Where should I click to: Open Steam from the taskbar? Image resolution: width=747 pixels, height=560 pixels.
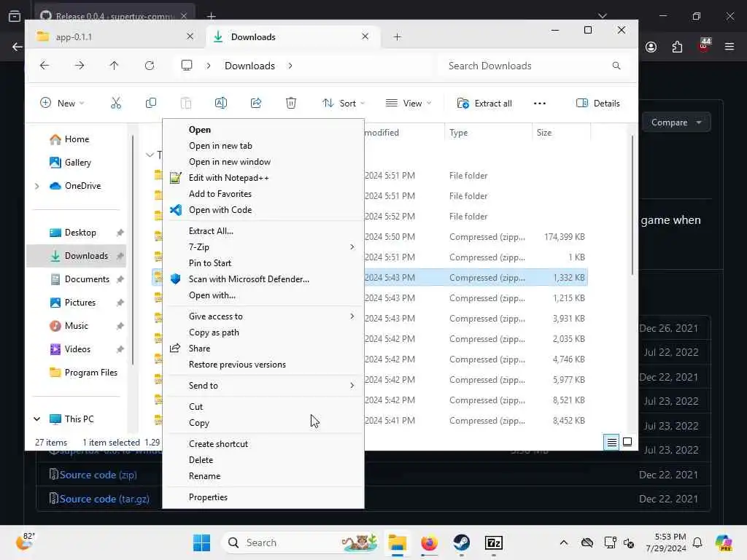(461, 542)
